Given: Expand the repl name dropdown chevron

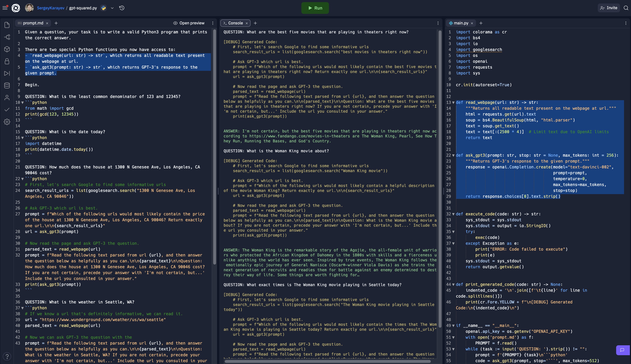Looking at the screenshot, I should coord(112,8).
